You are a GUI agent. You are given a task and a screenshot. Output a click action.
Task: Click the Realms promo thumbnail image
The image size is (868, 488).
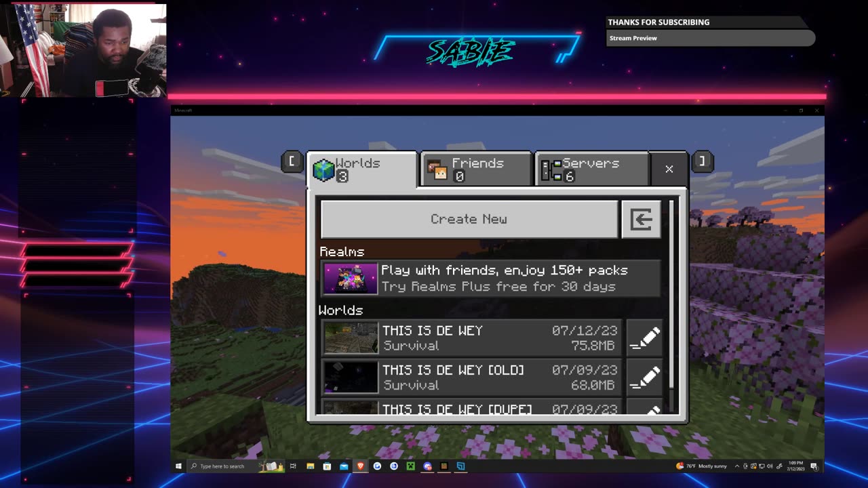(x=350, y=279)
